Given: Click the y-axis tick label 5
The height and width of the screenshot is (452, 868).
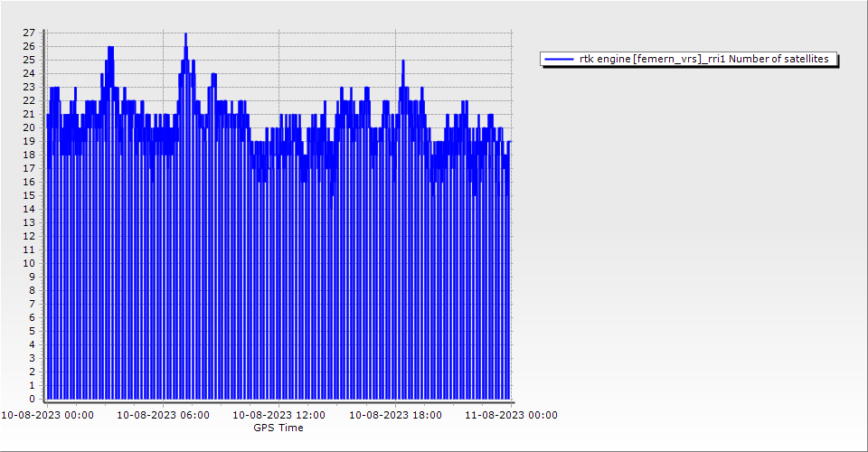Looking at the screenshot, I should (32, 331).
